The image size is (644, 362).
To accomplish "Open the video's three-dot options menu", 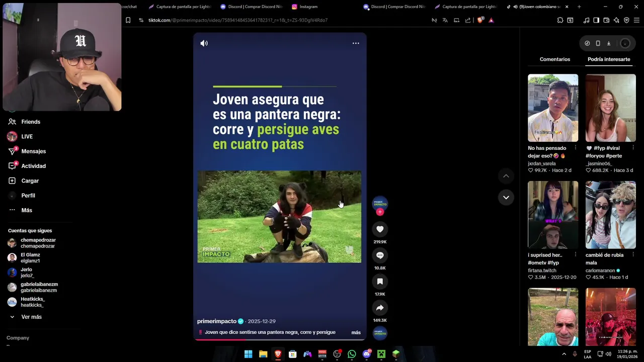I will click(x=356, y=43).
